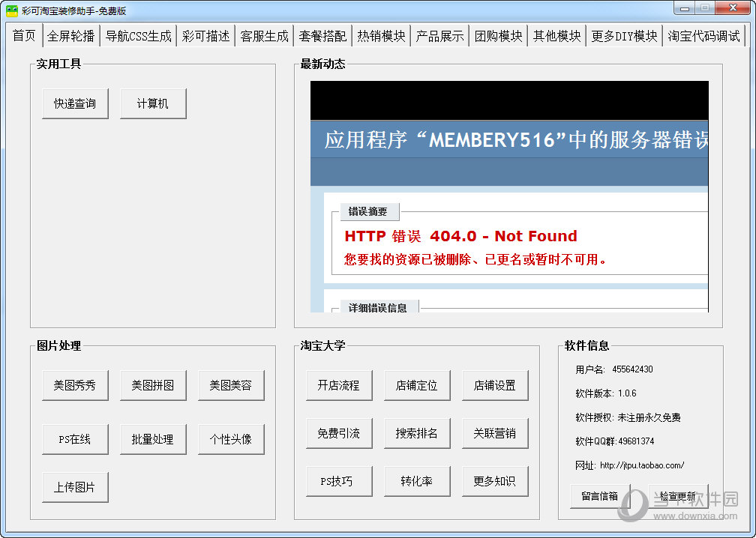
Task: Select the 彩可描述 tab
Action: 205,36
